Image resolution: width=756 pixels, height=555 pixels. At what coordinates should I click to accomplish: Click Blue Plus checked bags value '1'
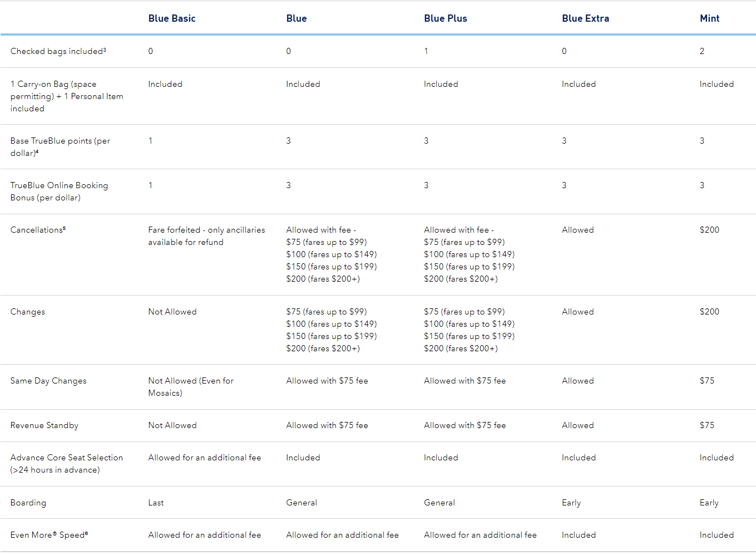[x=426, y=51]
